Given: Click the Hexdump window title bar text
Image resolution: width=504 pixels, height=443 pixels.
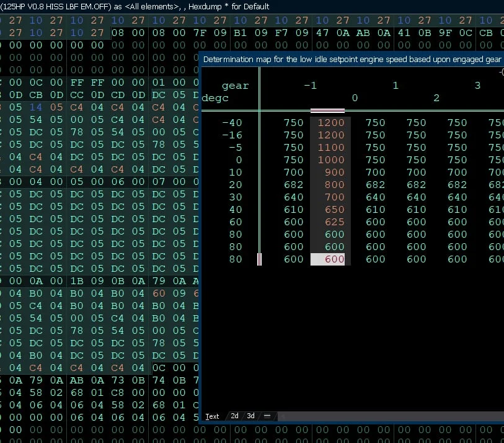Looking at the screenshot, I should (x=135, y=6).
